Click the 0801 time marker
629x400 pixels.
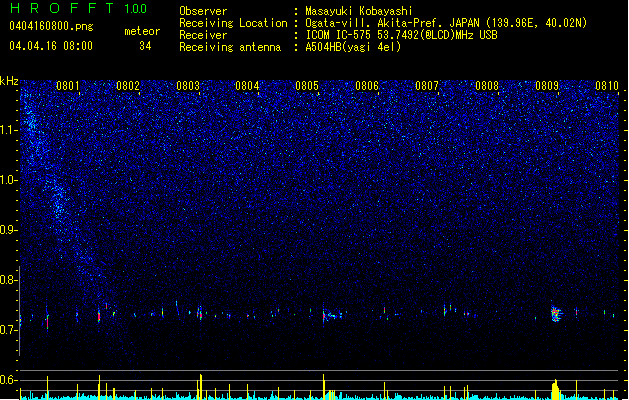[x=67, y=85]
